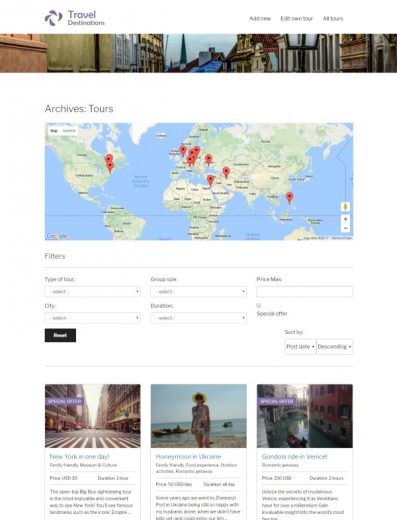Viewport: 397px width, 520px height.
Task: Click the Price Max input field
Action: 304,292
